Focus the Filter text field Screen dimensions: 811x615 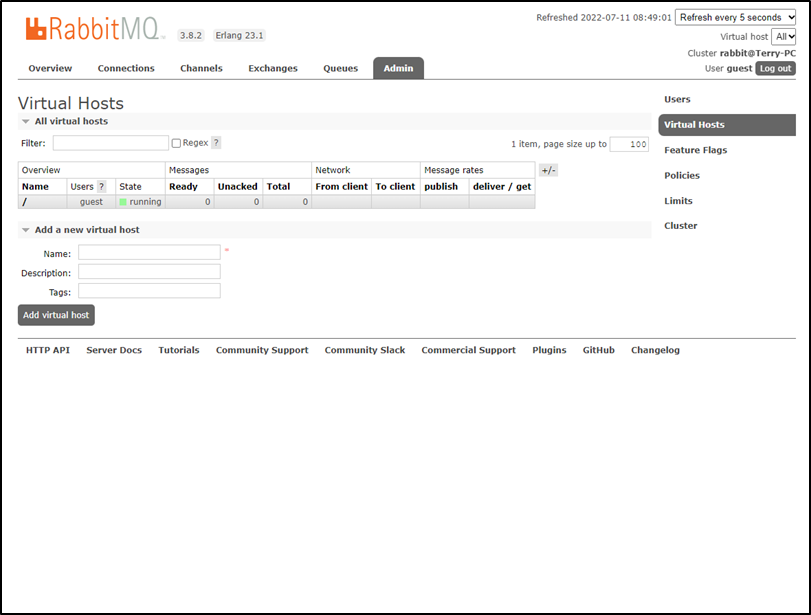click(111, 143)
